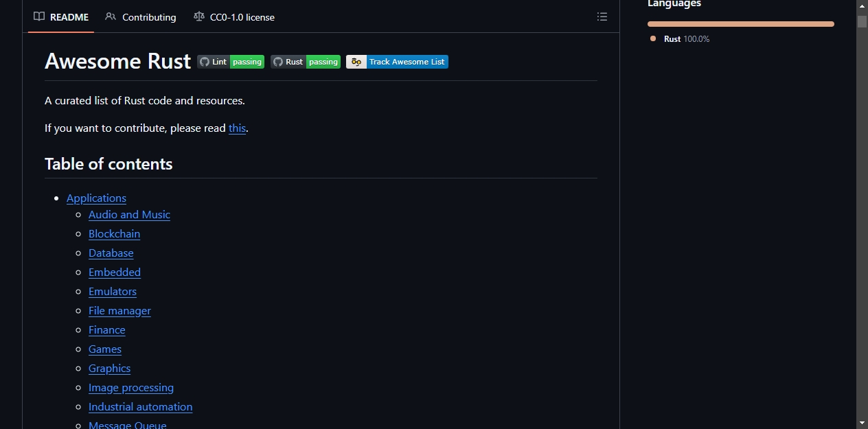The image size is (868, 429).
Task: Navigate to the Embedded section
Action: tap(115, 273)
